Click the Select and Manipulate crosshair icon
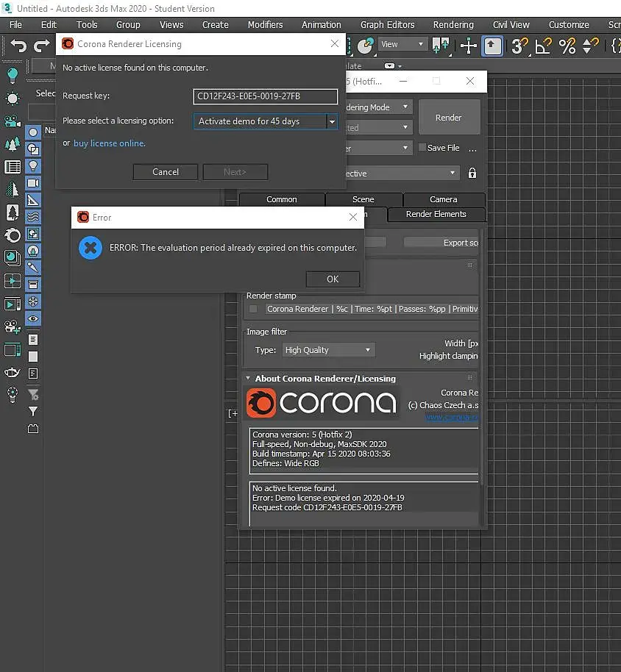Screen dimensions: 621x672 (469, 46)
